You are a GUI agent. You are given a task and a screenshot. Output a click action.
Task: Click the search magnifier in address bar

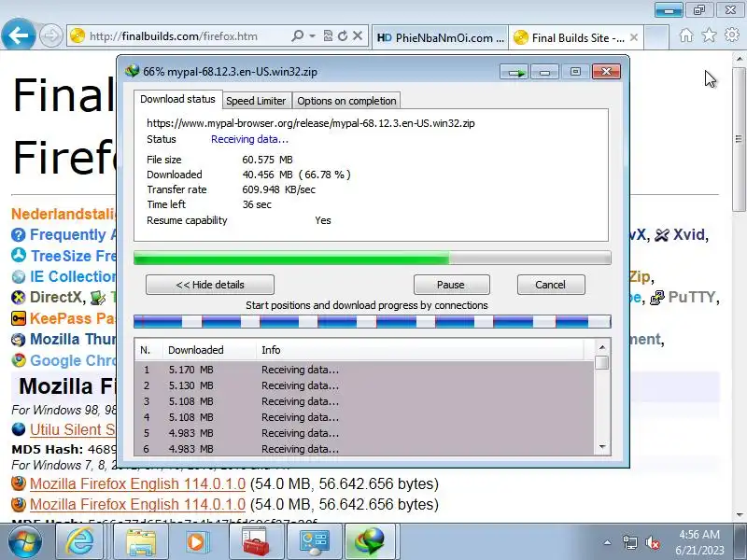(297, 35)
